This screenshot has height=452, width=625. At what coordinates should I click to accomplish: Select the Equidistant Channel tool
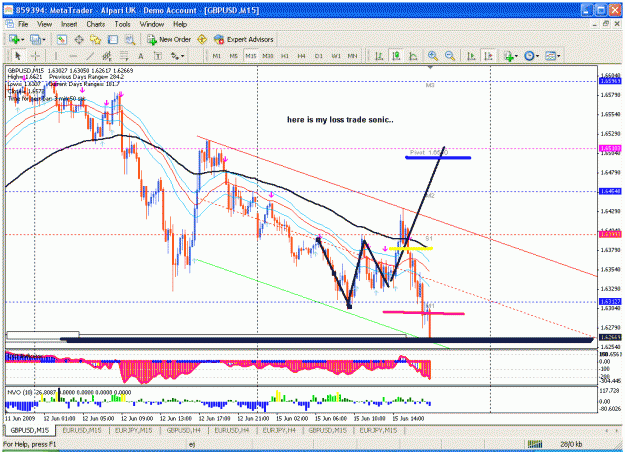point(106,56)
